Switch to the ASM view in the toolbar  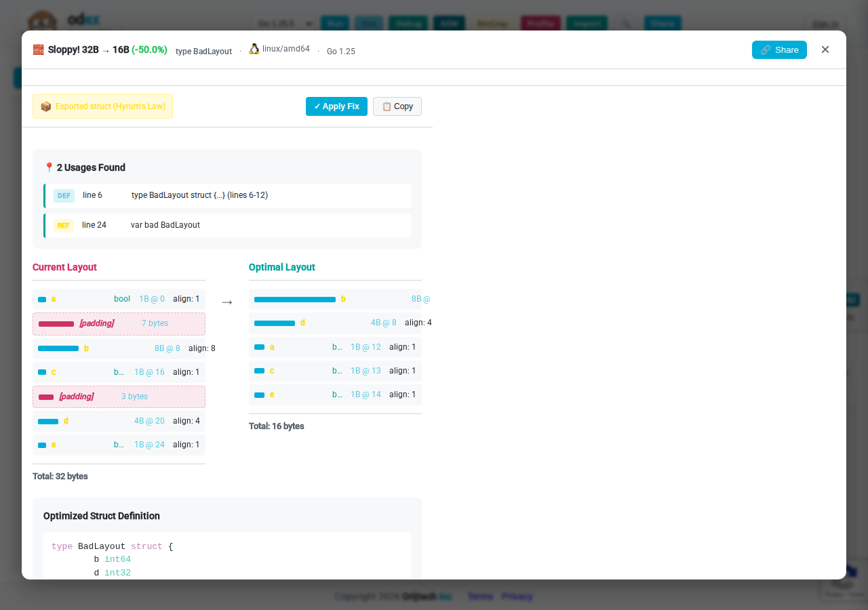[x=449, y=23]
